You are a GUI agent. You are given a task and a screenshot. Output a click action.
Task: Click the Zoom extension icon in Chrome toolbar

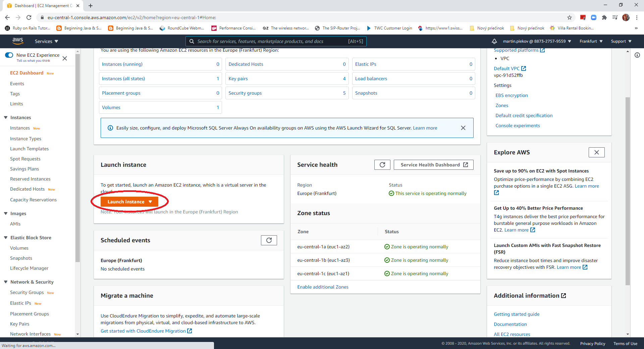pos(593,17)
